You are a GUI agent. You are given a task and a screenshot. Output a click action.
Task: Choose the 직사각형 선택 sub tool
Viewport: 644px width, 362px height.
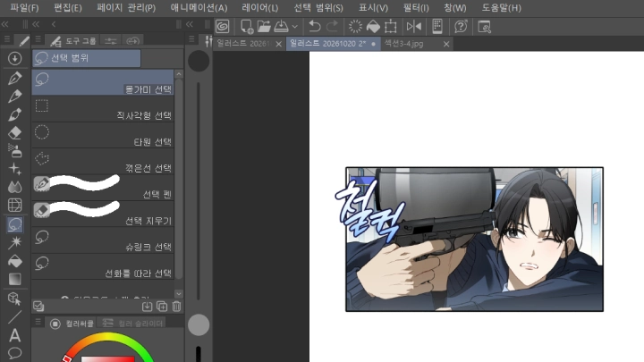(x=103, y=109)
